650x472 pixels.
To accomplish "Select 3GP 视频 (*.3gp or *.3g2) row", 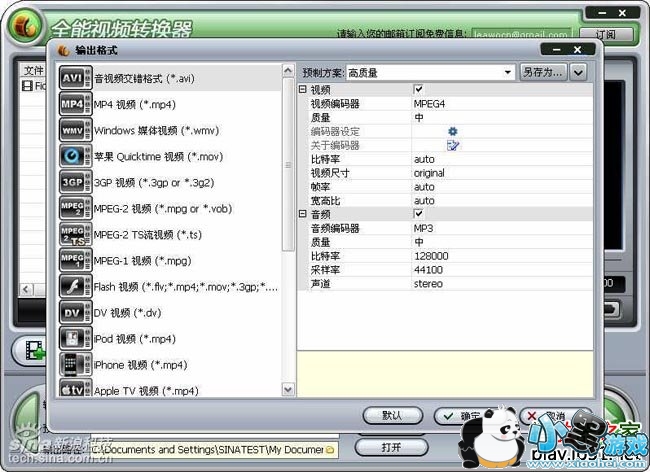I will 170,182.
